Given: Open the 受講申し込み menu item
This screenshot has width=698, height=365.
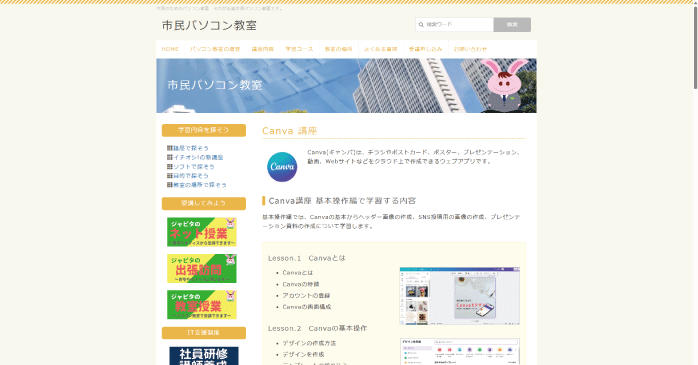Looking at the screenshot, I should click(x=426, y=49).
